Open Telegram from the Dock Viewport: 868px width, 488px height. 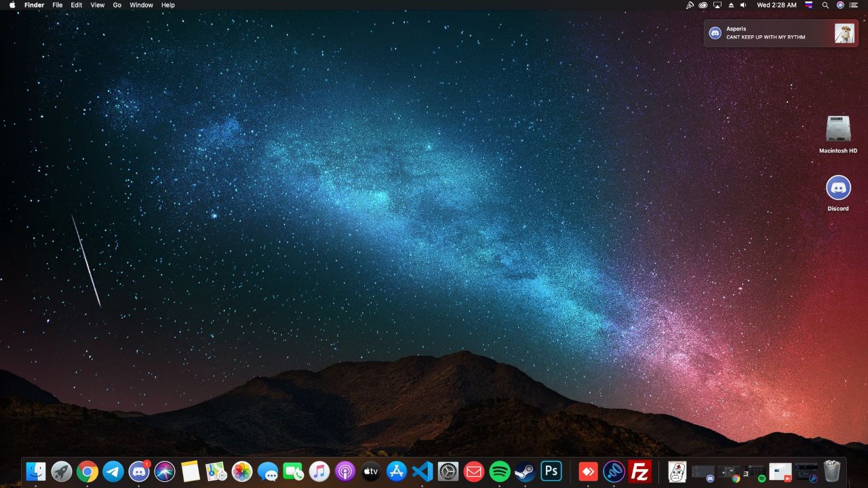113,471
